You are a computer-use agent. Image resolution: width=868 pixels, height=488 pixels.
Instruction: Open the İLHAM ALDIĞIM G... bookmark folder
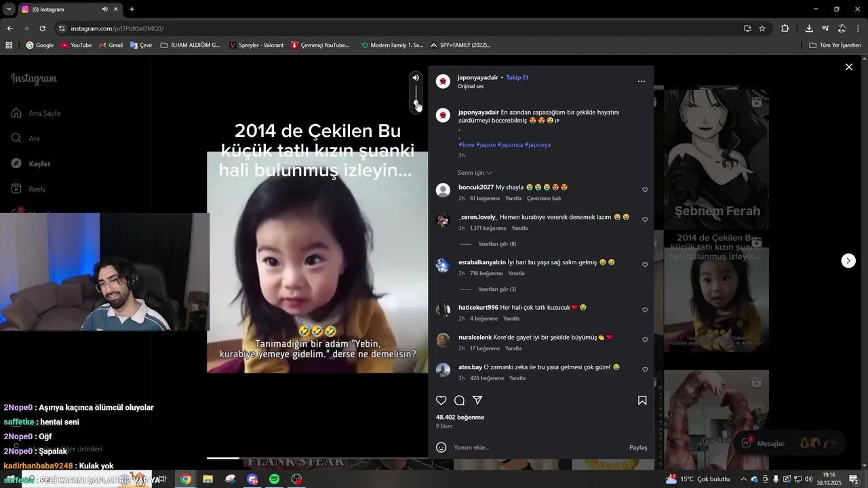pos(190,45)
